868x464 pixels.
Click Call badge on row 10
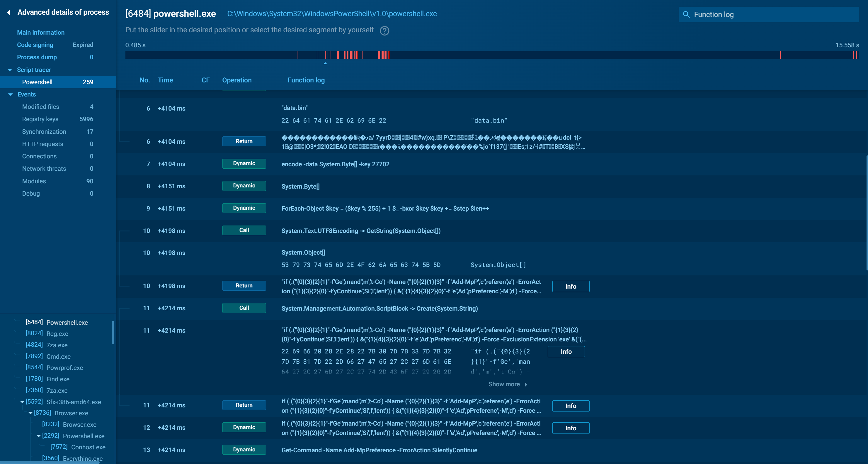click(244, 230)
